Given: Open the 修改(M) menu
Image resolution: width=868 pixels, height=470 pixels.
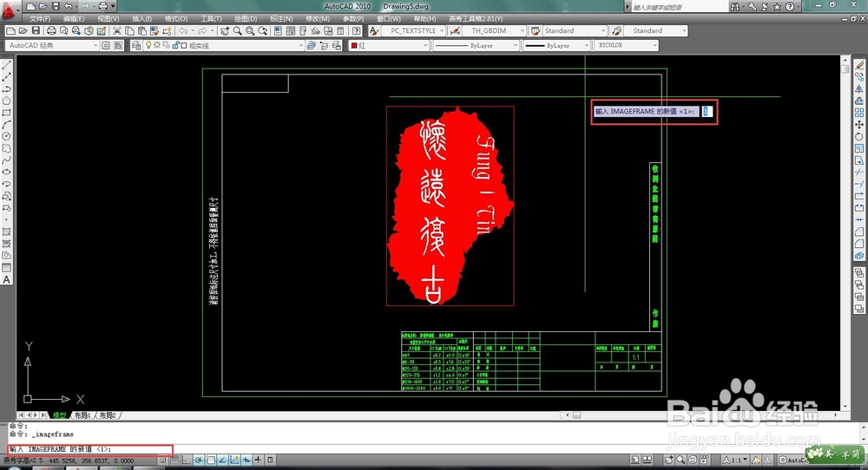Looking at the screenshot, I should (318, 19).
